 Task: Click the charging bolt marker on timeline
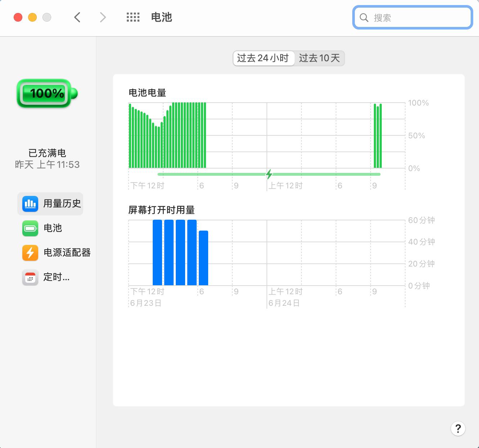coord(269,174)
